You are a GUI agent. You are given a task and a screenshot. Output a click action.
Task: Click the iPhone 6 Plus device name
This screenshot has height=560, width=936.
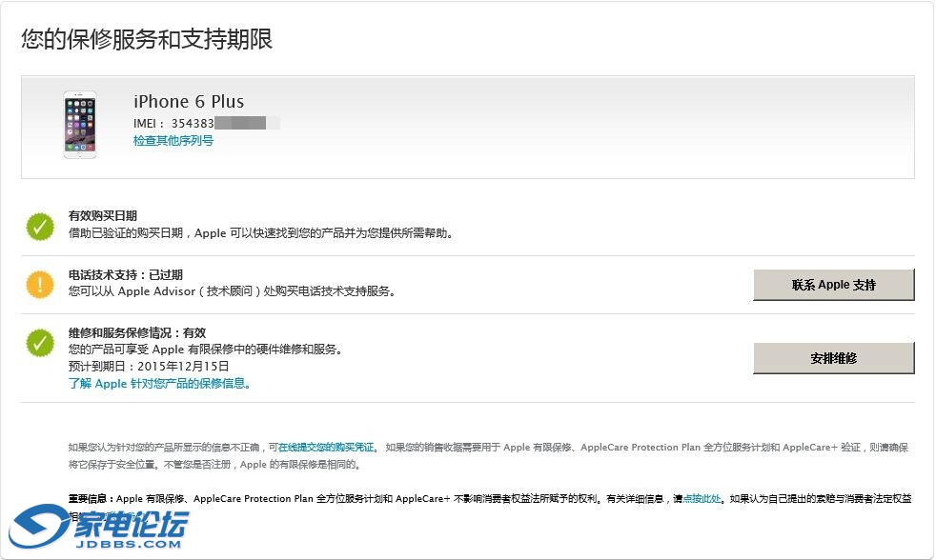189,102
